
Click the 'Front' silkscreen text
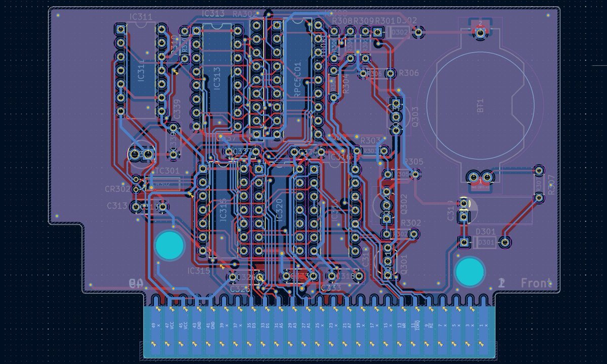(536, 283)
